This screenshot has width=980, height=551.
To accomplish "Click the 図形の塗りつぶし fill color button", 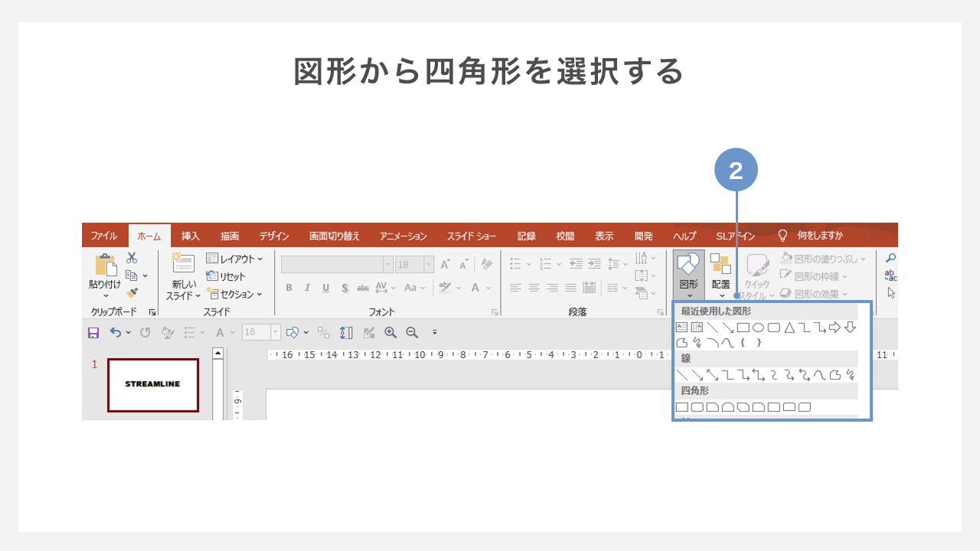I will (x=823, y=259).
